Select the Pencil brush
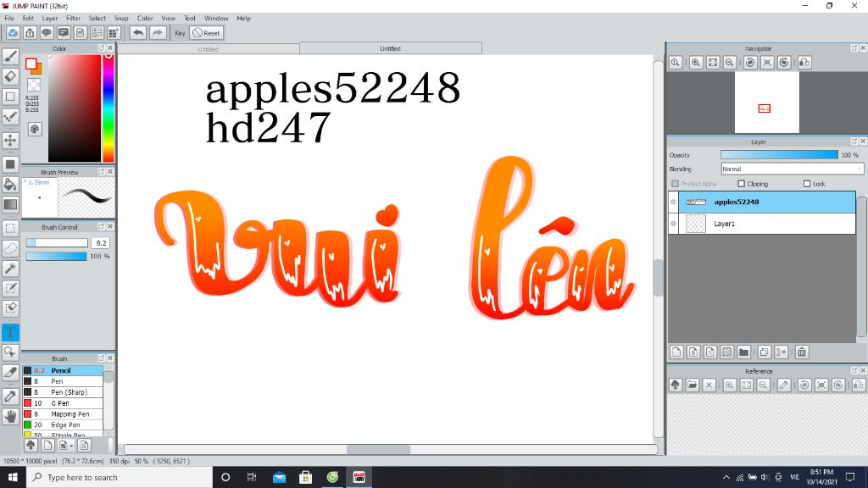This screenshot has height=488, width=868. [x=63, y=371]
